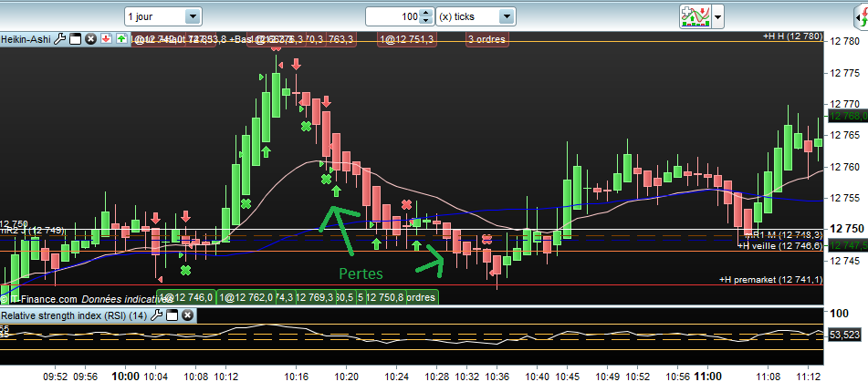868x382 pixels.
Task: Click the 10:45 time axis label
Action: coord(568,377)
